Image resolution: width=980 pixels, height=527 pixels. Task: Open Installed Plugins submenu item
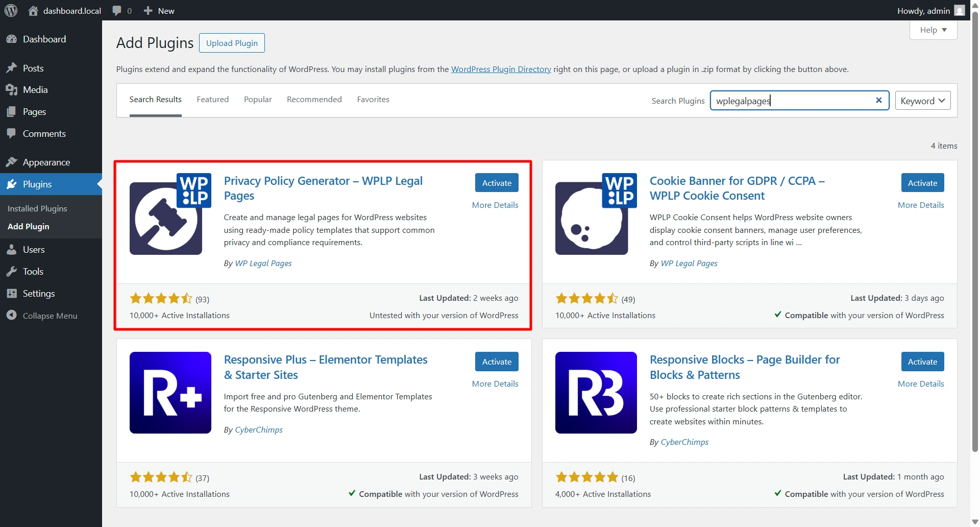(37, 208)
